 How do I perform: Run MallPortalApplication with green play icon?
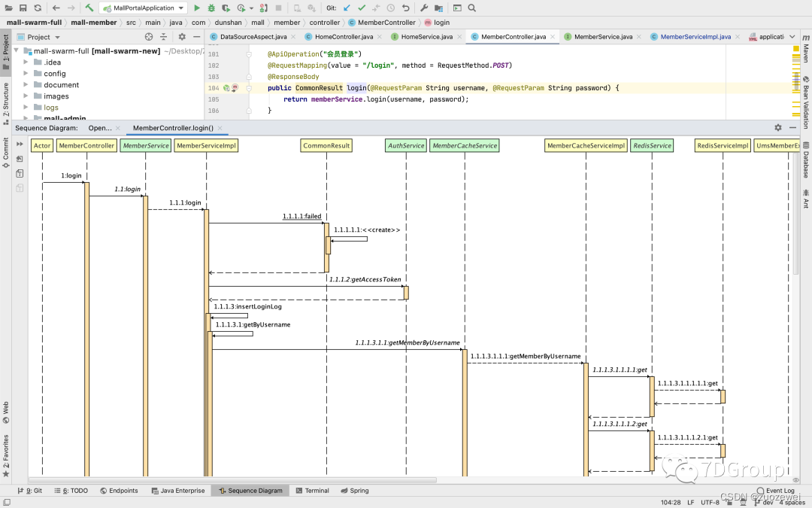click(x=197, y=8)
